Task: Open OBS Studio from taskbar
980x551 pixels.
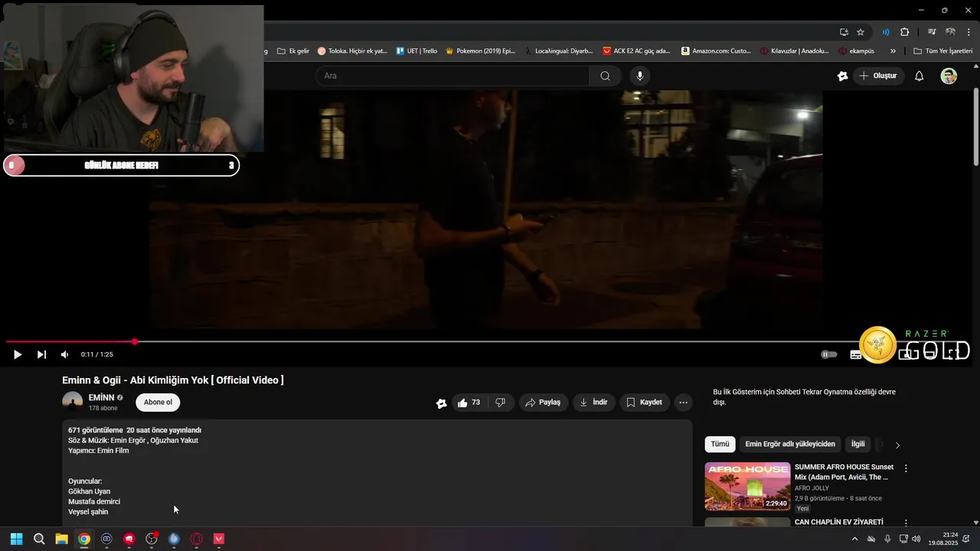Action: [x=152, y=539]
